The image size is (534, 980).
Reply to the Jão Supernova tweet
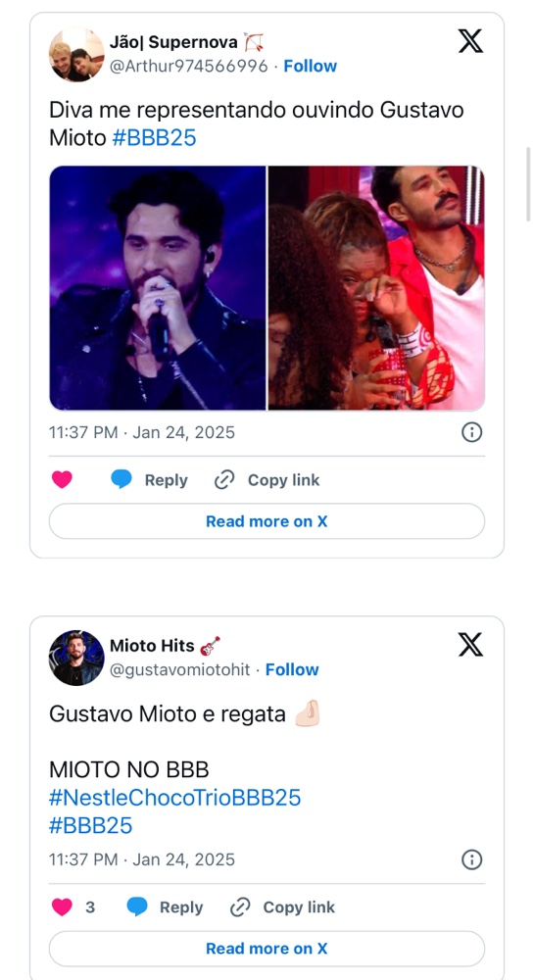(149, 480)
